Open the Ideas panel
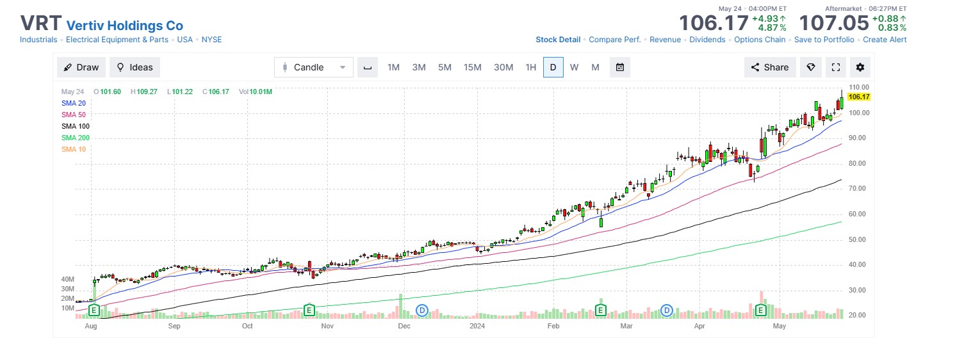The width and height of the screenshot is (980, 338). point(135,67)
